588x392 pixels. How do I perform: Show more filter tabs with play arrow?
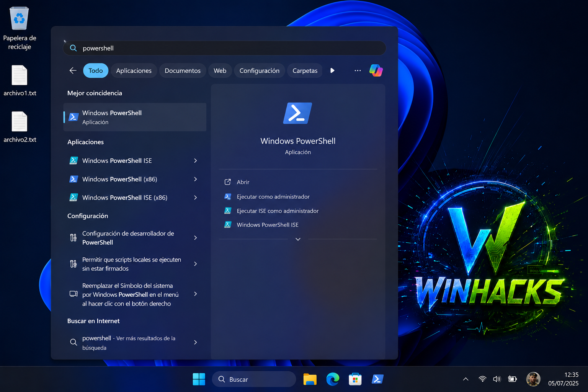pos(332,70)
